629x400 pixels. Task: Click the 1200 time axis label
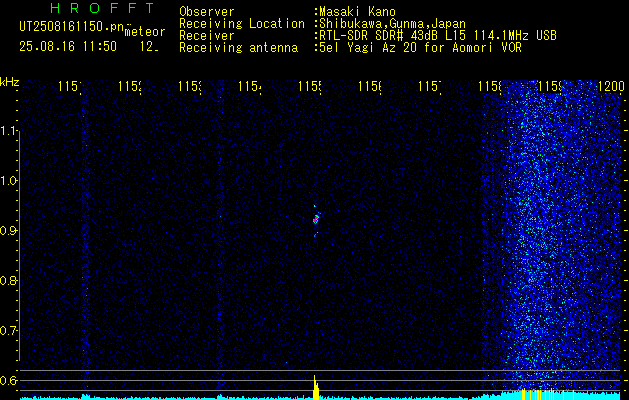611,86
